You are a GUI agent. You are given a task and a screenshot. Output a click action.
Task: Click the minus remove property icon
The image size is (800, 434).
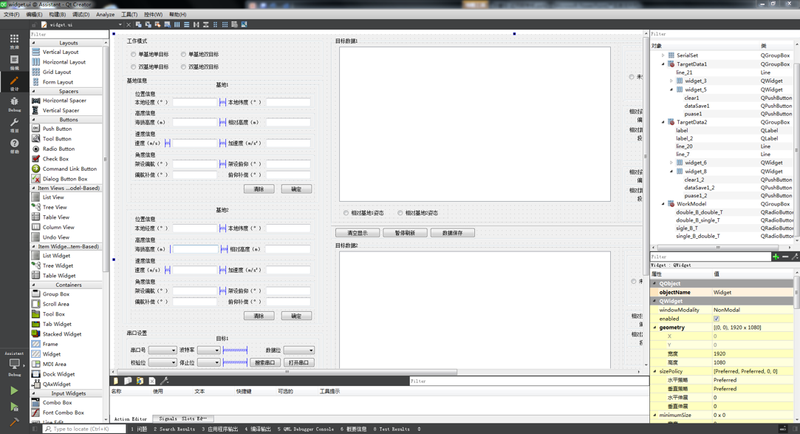coord(785,257)
